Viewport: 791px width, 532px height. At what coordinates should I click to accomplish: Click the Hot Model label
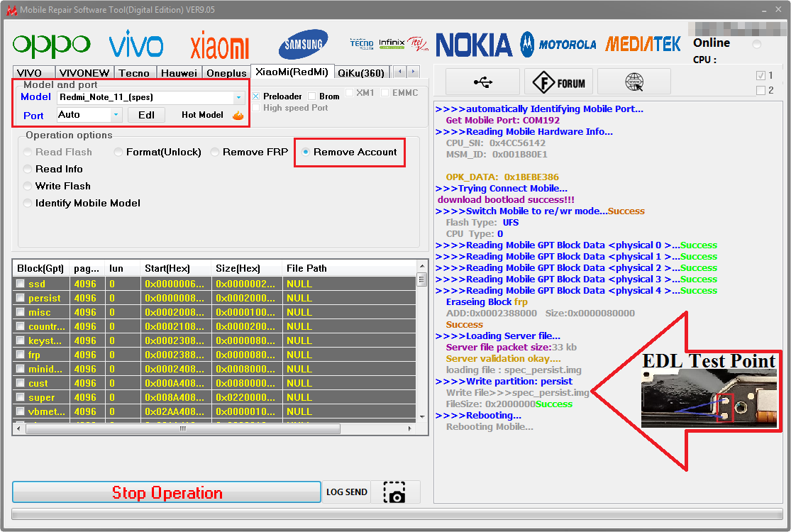tap(202, 115)
